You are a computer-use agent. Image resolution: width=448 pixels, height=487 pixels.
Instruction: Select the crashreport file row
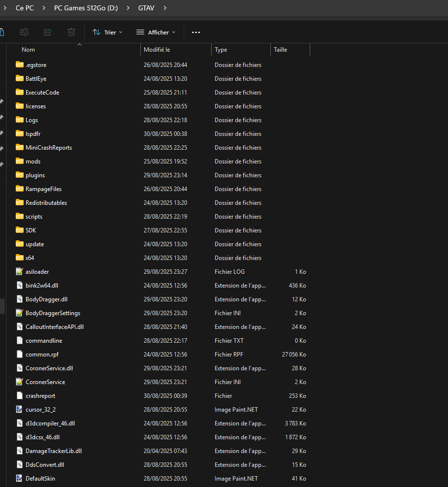(x=40, y=396)
